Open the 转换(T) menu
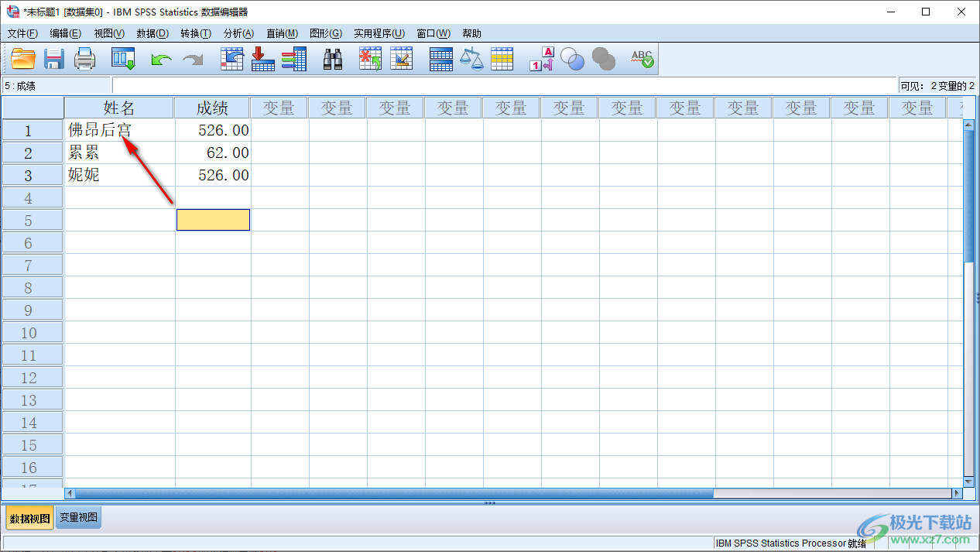This screenshot has height=552, width=980. tap(196, 33)
